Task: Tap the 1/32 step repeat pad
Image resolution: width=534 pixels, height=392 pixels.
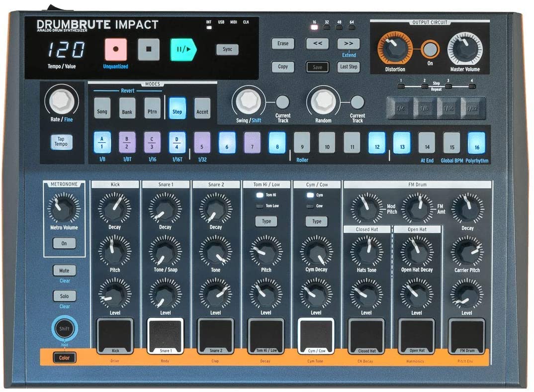Action: tap(472, 108)
